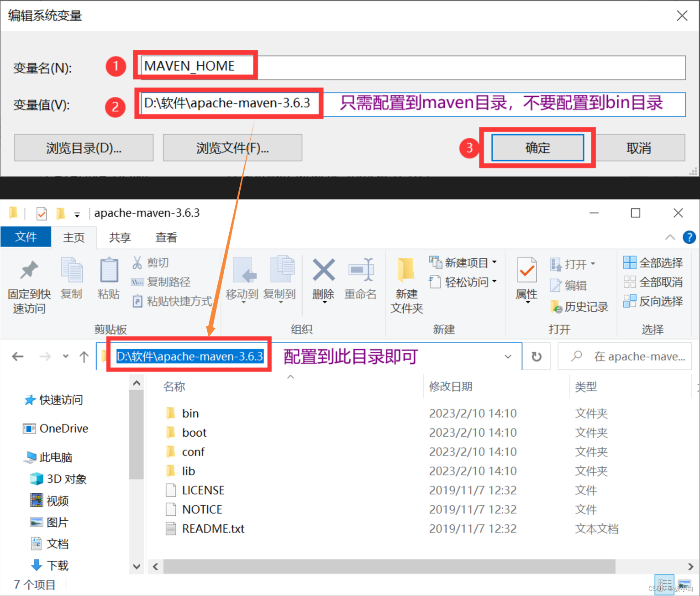
Task: Switch to the View (查看) tab
Action: coord(166,237)
